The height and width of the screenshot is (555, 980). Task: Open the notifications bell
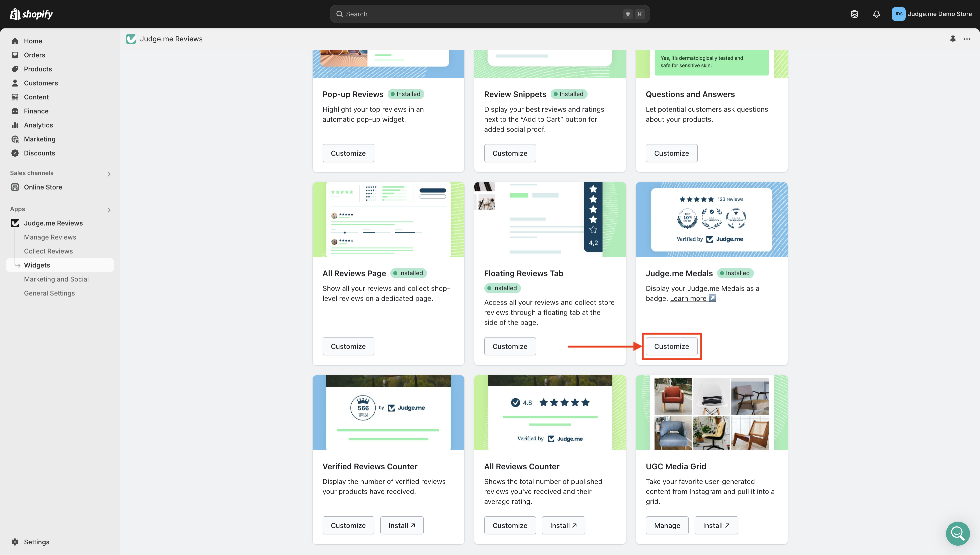pos(876,14)
